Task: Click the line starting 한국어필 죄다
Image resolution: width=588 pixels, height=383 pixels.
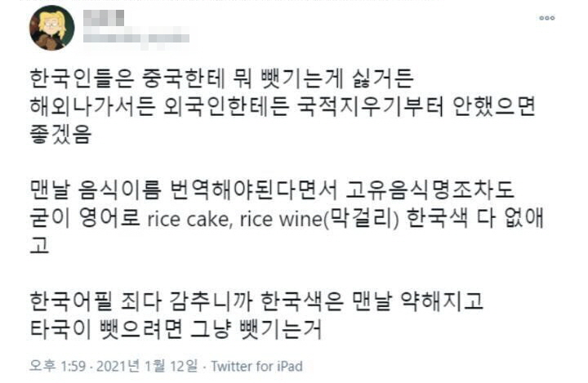Action: 256,301
